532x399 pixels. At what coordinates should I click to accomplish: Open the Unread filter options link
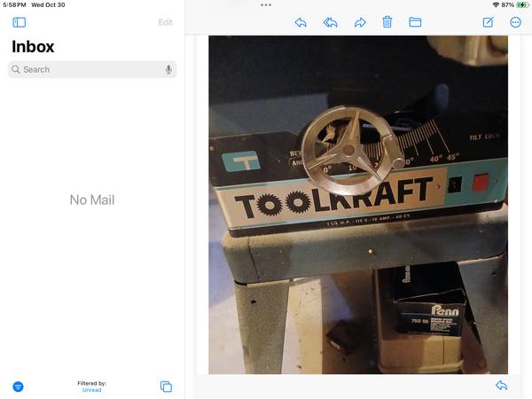pyautogui.click(x=92, y=390)
